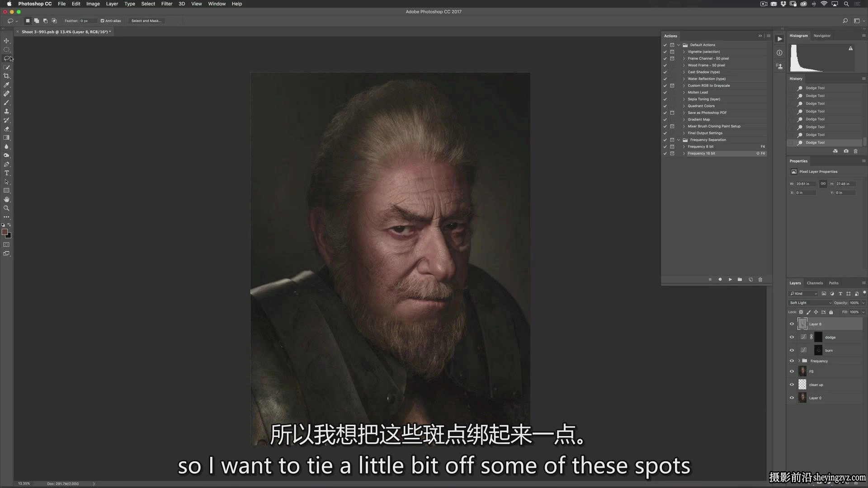This screenshot has height=488, width=868.
Task: Toggle Vignette (selection) action checkmark
Action: click(665, 52)
